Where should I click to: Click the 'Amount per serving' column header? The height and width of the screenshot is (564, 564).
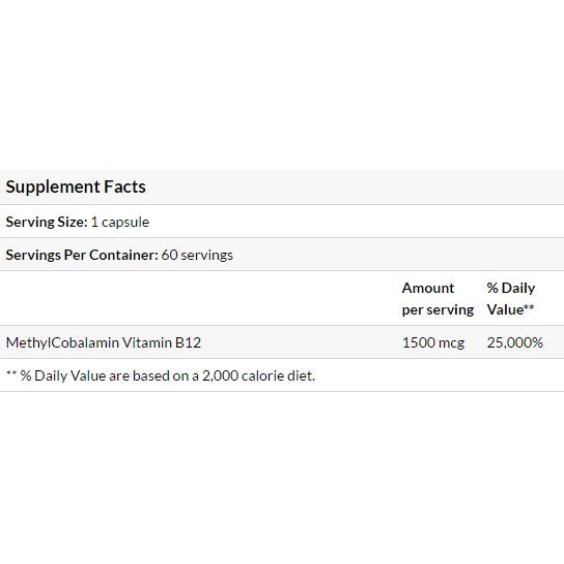[438, 299]
